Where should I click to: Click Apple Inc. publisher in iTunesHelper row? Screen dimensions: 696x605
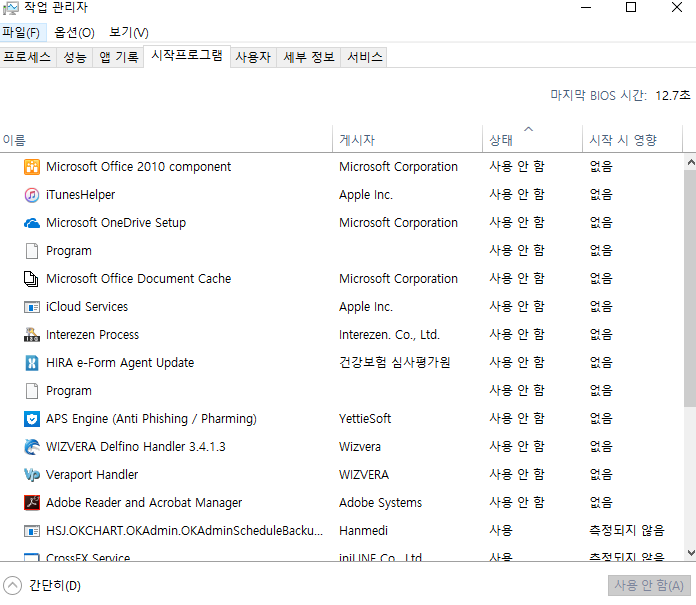tap(366, 195)
